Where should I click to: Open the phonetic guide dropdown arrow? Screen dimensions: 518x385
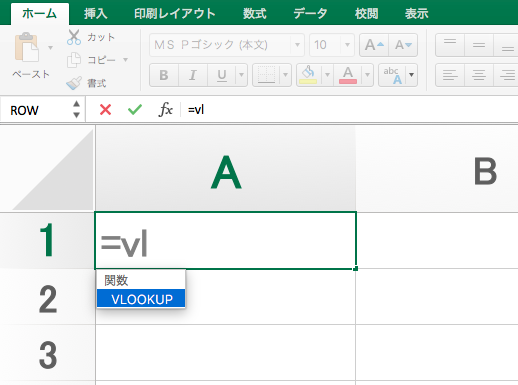(x=412, y=75)
